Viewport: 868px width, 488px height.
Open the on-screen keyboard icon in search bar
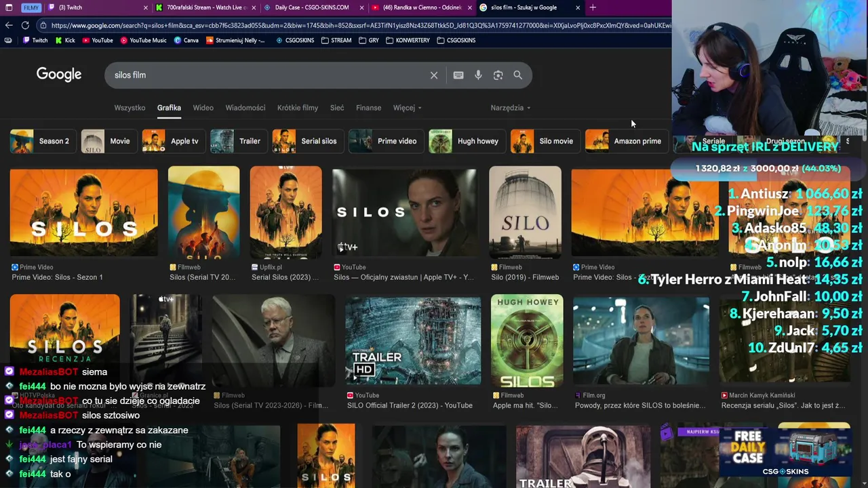458,75
